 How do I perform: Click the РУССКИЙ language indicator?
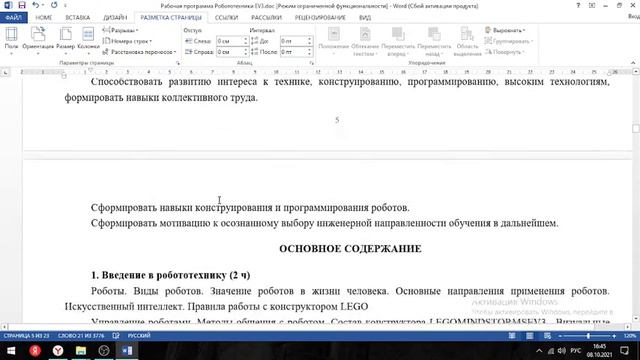pos(139,336)
